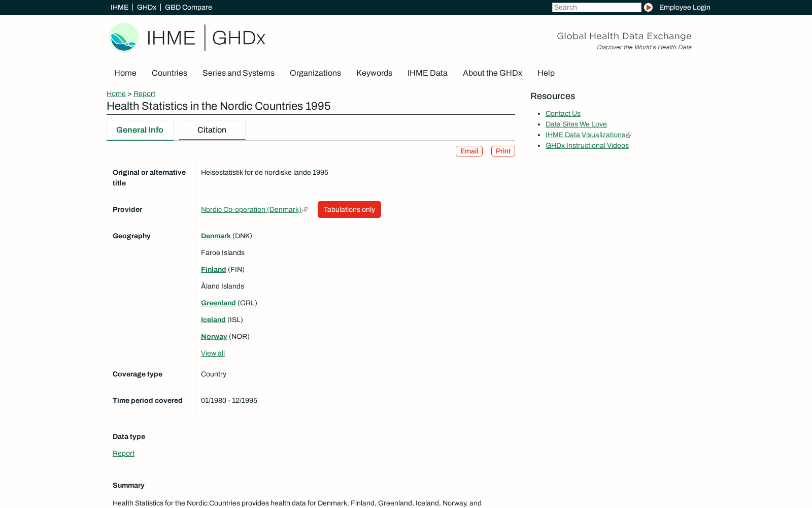Open the Denmark geography link

point(216,236)
